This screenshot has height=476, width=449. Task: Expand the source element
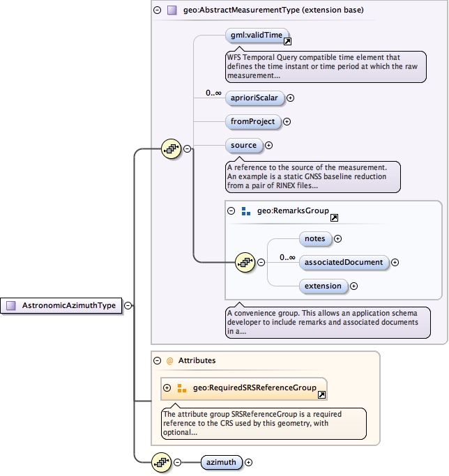[x=268, y=145]
